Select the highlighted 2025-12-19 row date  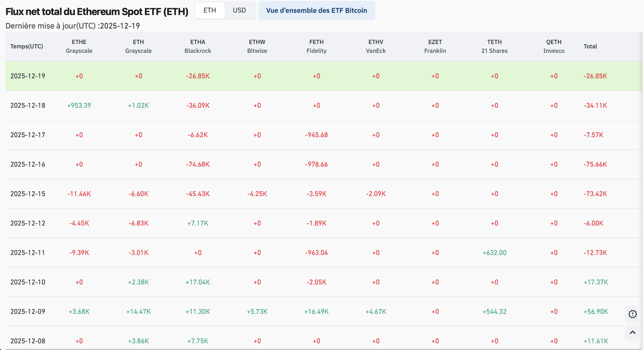(x=28, y=76)
